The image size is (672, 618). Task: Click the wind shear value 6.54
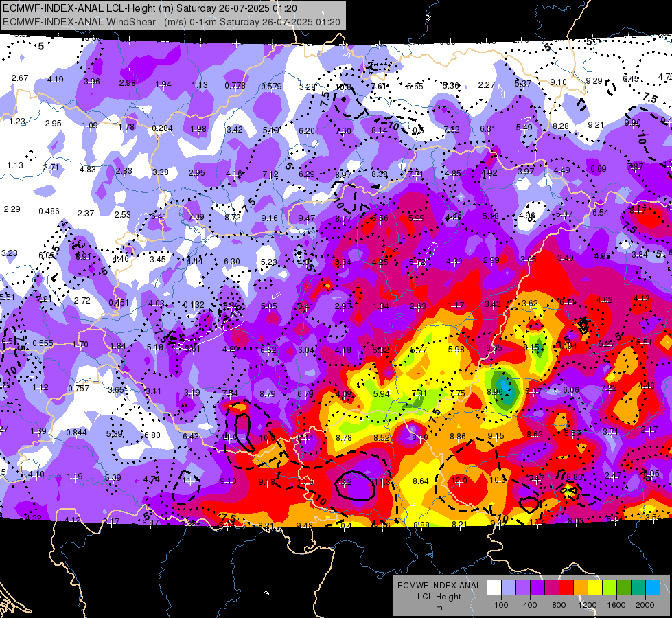(601, 212)
